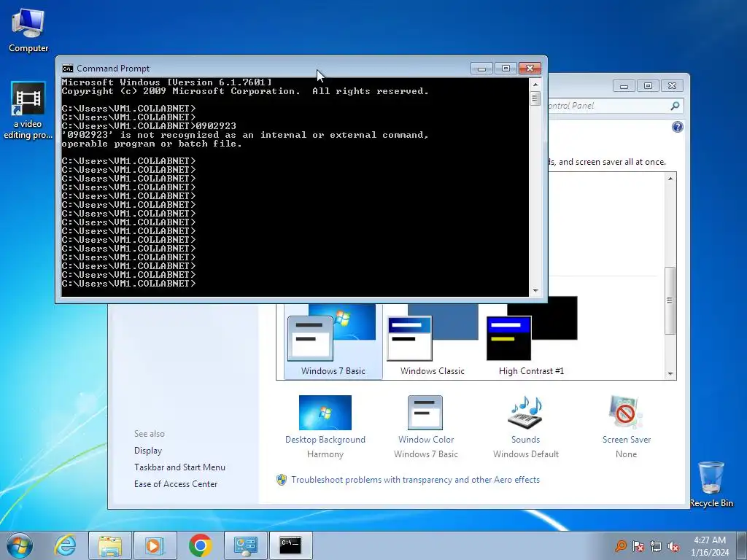Select the video editing program shortcut
Viewport: 747px width, 560px height.
point(28,111)
